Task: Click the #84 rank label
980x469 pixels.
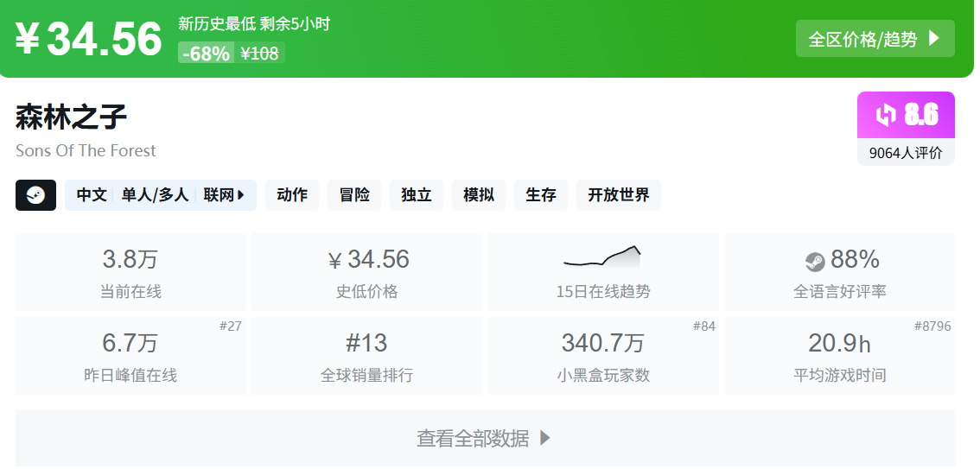Action: pos(704,326)
